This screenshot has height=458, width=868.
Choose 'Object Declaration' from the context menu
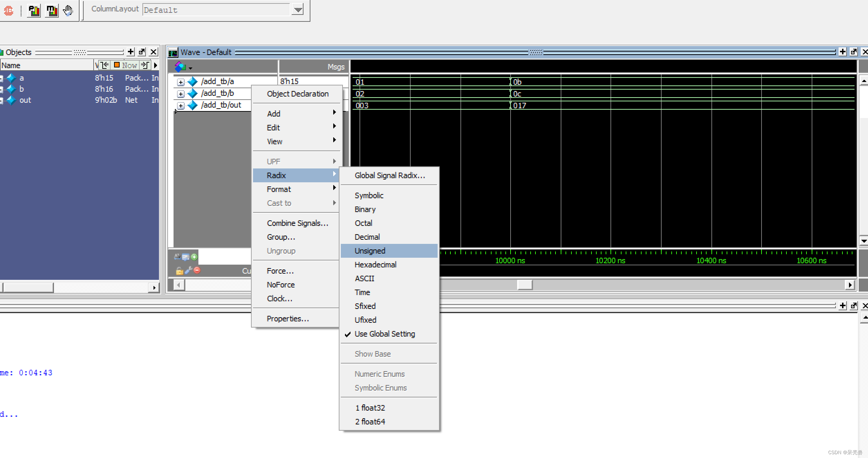pos(297,94)
